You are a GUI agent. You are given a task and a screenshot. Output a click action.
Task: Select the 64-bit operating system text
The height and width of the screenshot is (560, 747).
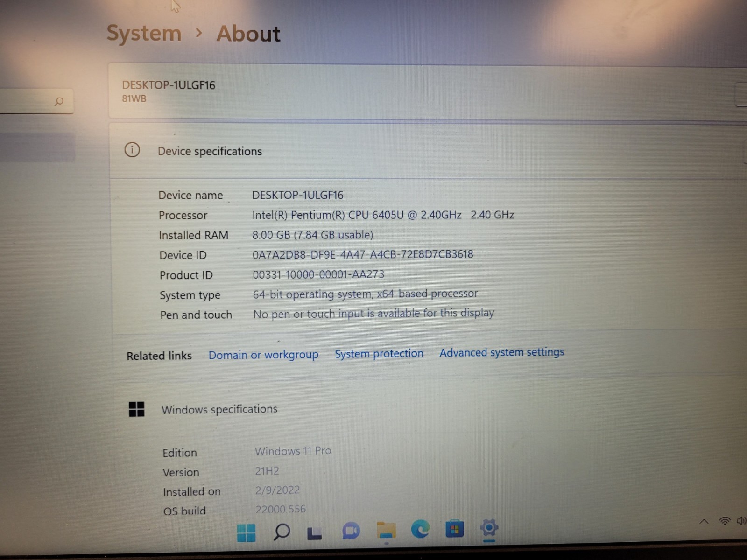365,294
